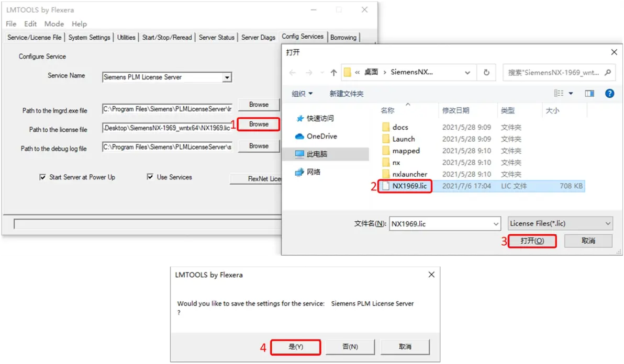This screenshot has width=624, height=364.
Task: Toggle the Use Services checkbox
Action: coord(150,177)
